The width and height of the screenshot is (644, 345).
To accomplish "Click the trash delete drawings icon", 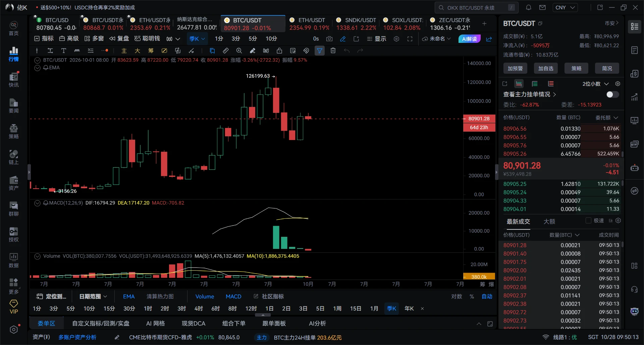I will pyautogui.click(x=333, y=51).
